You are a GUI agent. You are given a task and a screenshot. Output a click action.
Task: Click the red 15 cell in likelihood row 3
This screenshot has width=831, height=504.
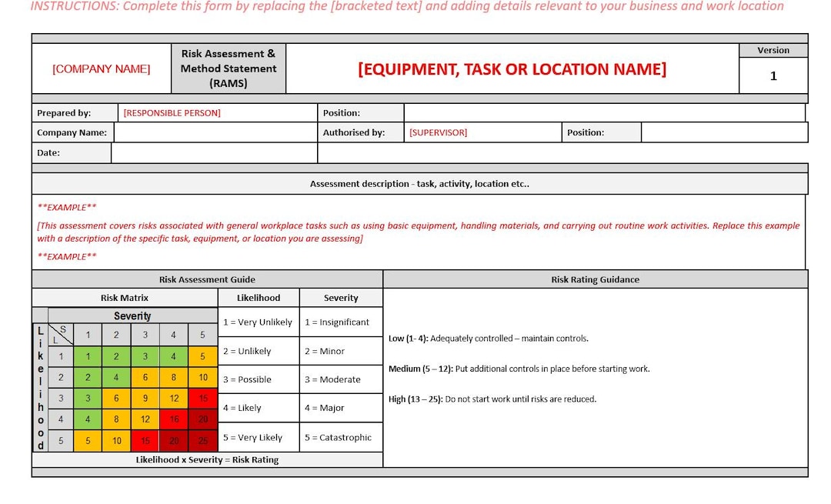202,398
